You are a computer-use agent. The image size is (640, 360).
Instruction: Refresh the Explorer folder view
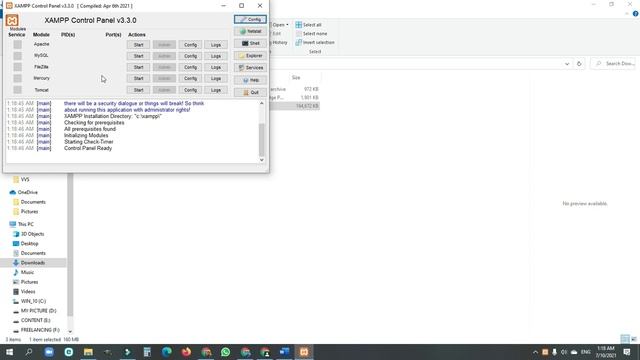click(x=579, y=64)
